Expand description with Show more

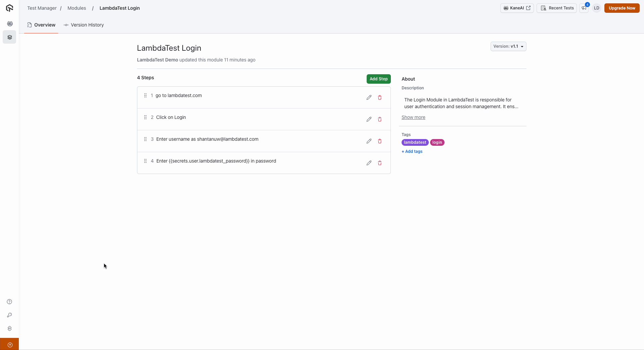[413, 117]
